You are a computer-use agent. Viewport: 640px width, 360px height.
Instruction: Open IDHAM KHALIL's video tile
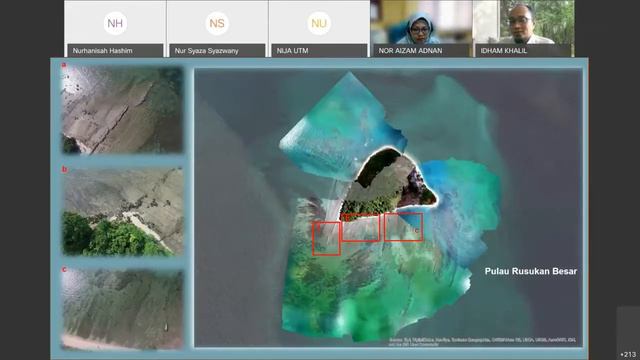point(523,29)
